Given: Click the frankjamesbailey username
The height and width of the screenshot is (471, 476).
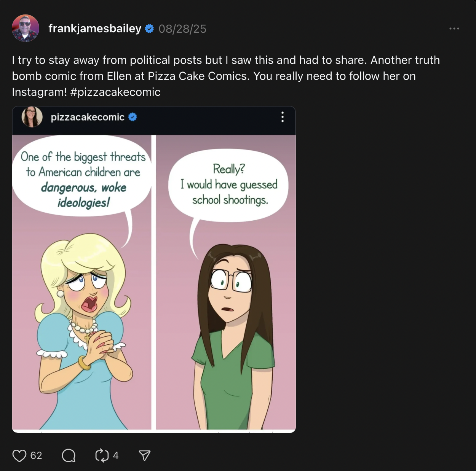Looking at the screenshot, I should tap(95, 29).
